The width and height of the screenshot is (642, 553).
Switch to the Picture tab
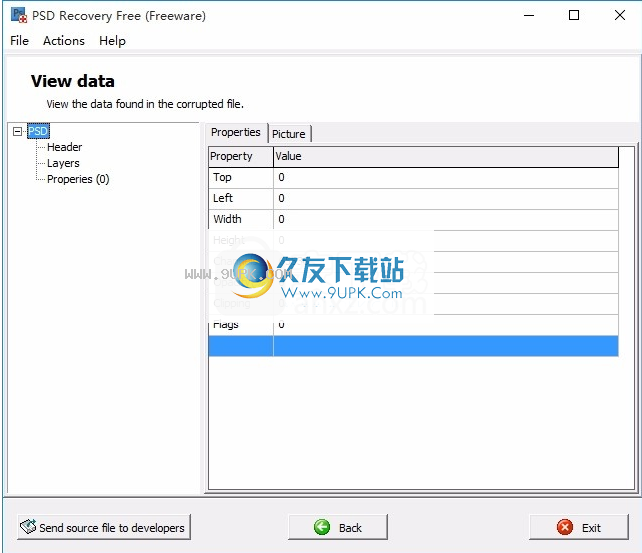(289, 134)
